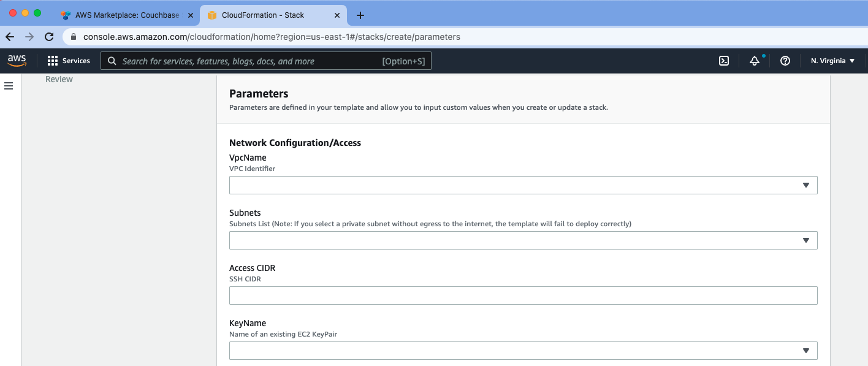This screenshot has height=366, width=868.
Task: Open the notifications bell
Action: pos(755,61)
